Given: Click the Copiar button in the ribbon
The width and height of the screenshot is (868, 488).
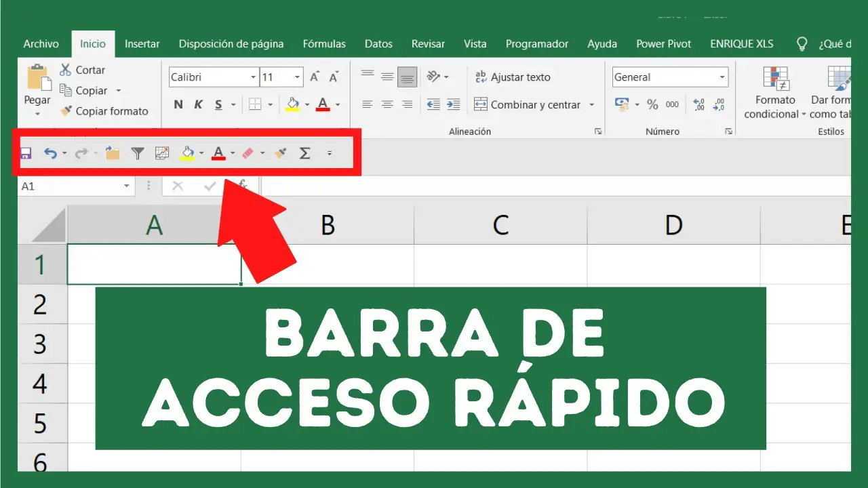Looking at the screenshot, I should click(83, 90).
